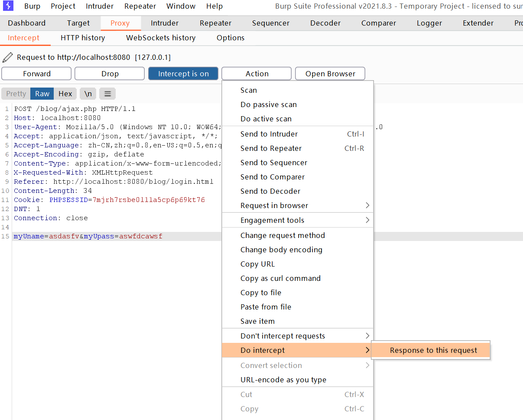Choose Change body encoding
Image resolution: width=523 pixels, height=420 pixels.
(298, 250)
